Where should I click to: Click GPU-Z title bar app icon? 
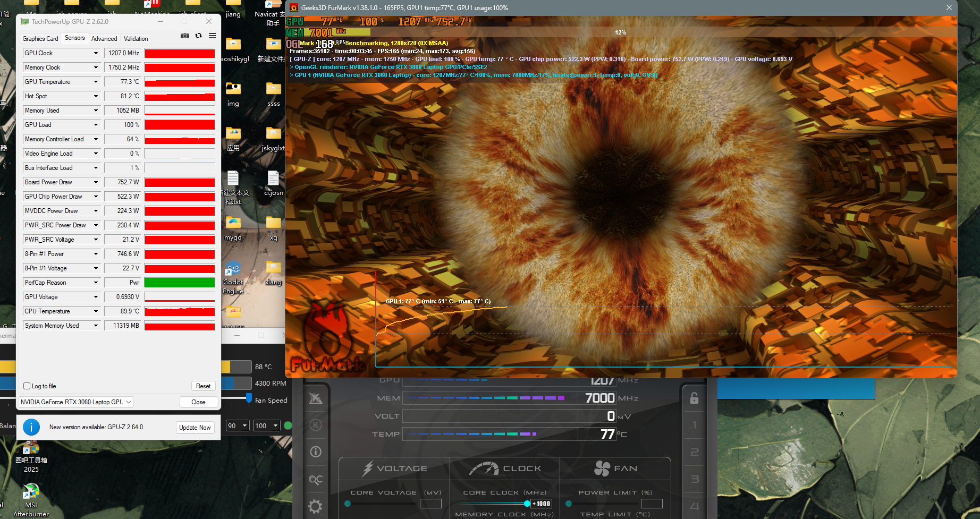(24, 21)
